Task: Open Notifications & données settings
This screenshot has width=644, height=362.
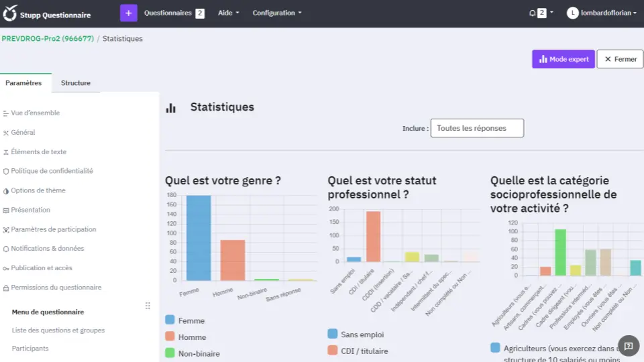Action: (47, 248)
